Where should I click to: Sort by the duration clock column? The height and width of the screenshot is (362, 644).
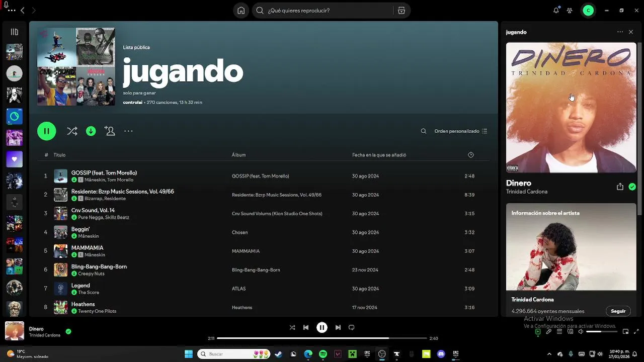click(x=471, y=155)
